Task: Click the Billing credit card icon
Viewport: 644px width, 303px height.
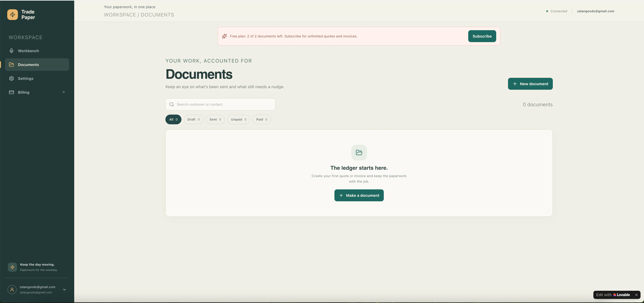Action: (11, 92)
